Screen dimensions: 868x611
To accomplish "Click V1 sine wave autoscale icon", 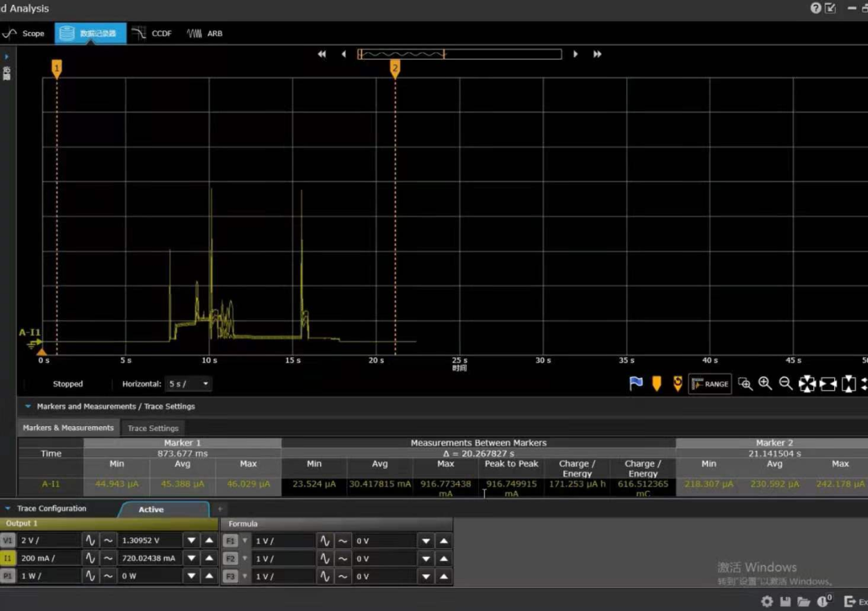I will tap(90, 540).
